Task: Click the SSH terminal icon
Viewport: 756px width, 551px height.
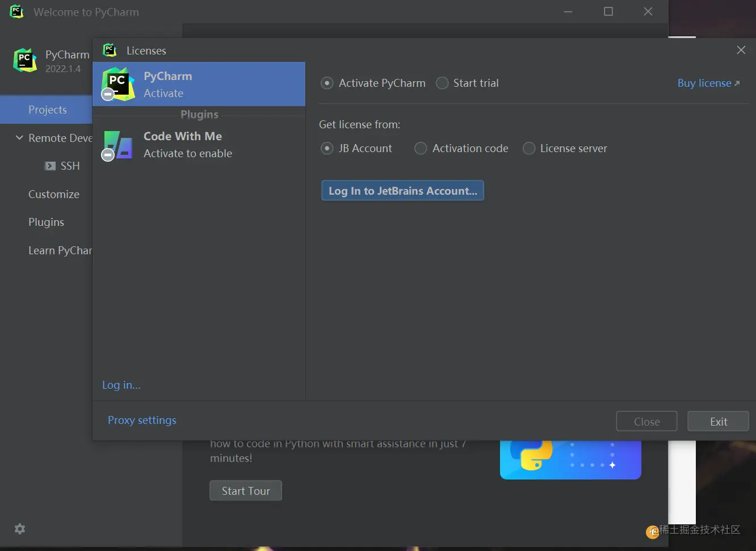Action: [50, 166]
